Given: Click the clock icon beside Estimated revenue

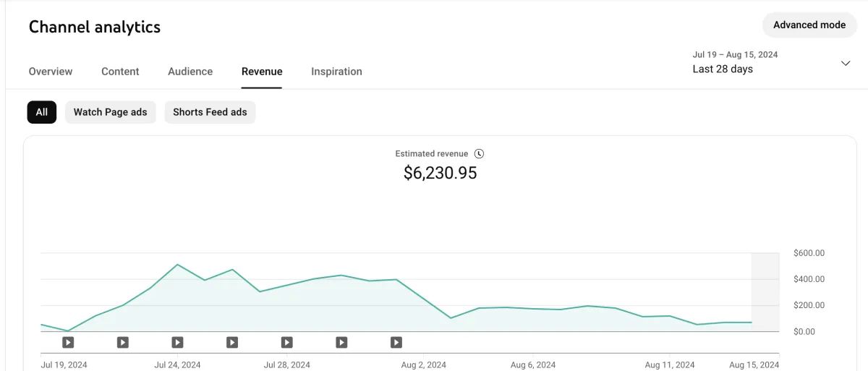Looking at the screenshot, I should [479, 154].
